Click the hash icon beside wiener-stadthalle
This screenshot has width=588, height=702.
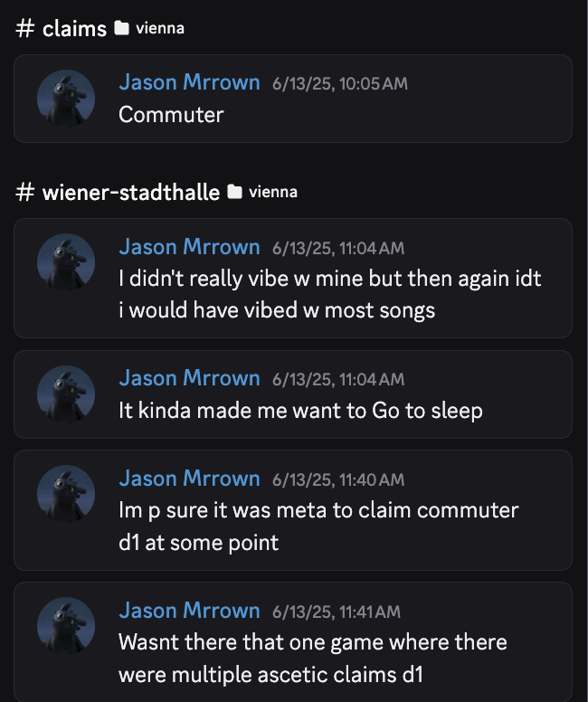point(26,192)
